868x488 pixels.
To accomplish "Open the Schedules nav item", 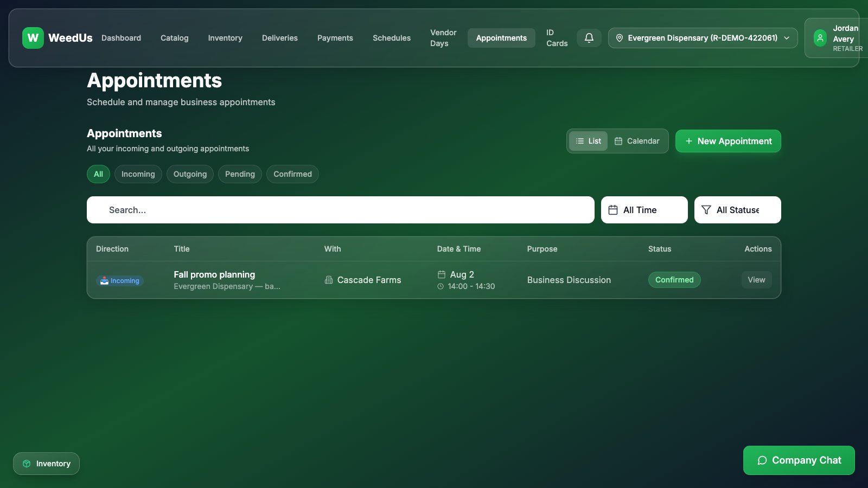I will [x=392, y=38].
